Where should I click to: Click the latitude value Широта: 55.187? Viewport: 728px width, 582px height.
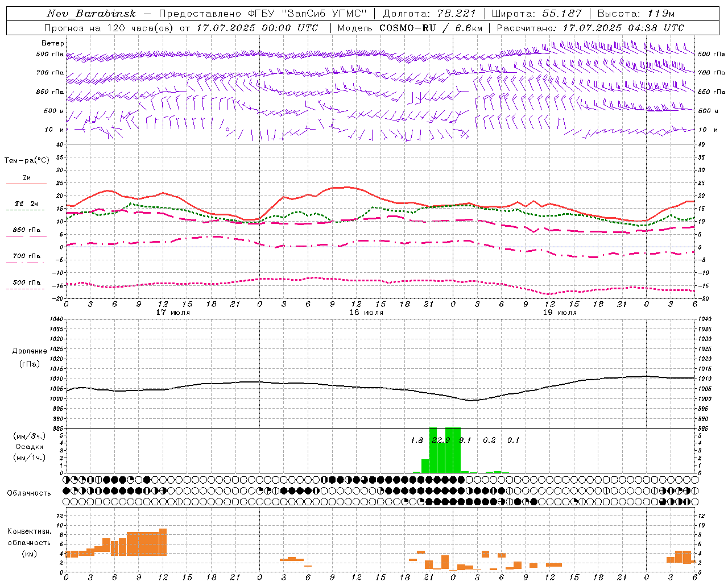tap(536, 14)
